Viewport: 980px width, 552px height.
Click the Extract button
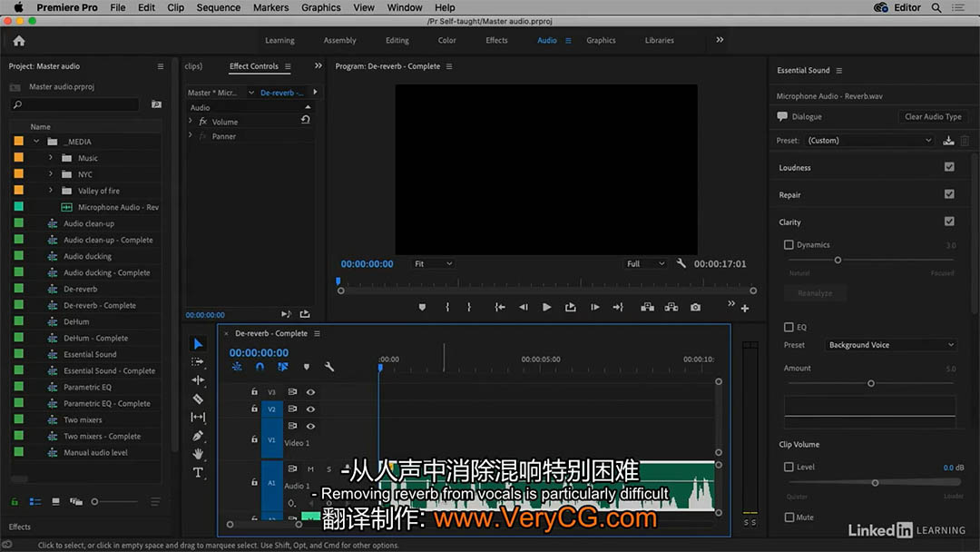671,308
